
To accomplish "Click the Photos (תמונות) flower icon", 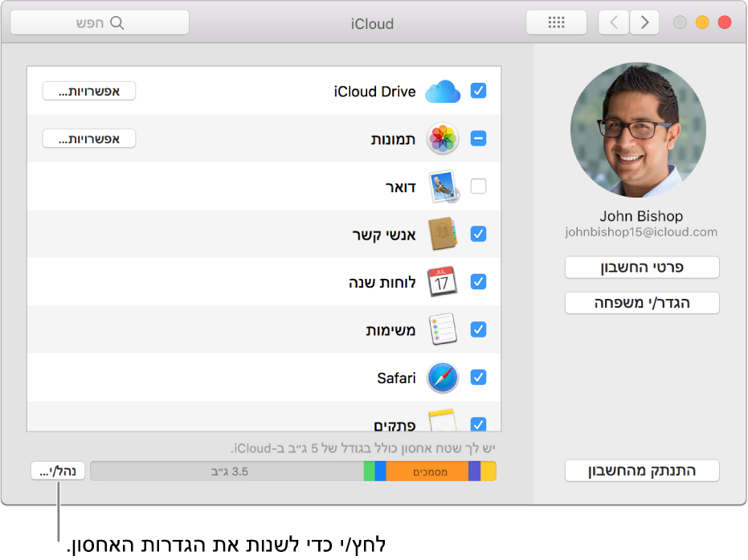I will point(442,138).
